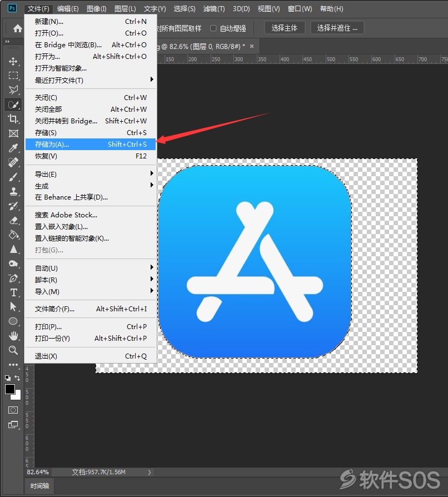Viewport: 448px width, 497px height.
Task: Choose 置入嵌入对象(L)... from the File menu
Action: coord(91,227)
